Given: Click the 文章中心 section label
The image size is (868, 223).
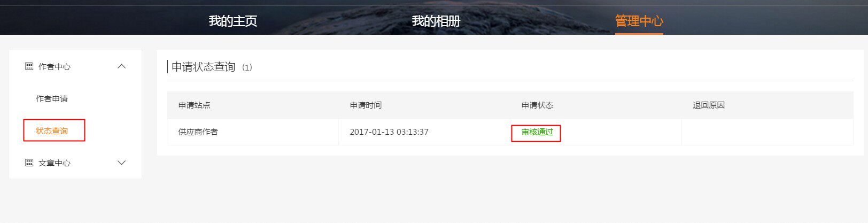Looking at the screenshot, I should [55, 163].
